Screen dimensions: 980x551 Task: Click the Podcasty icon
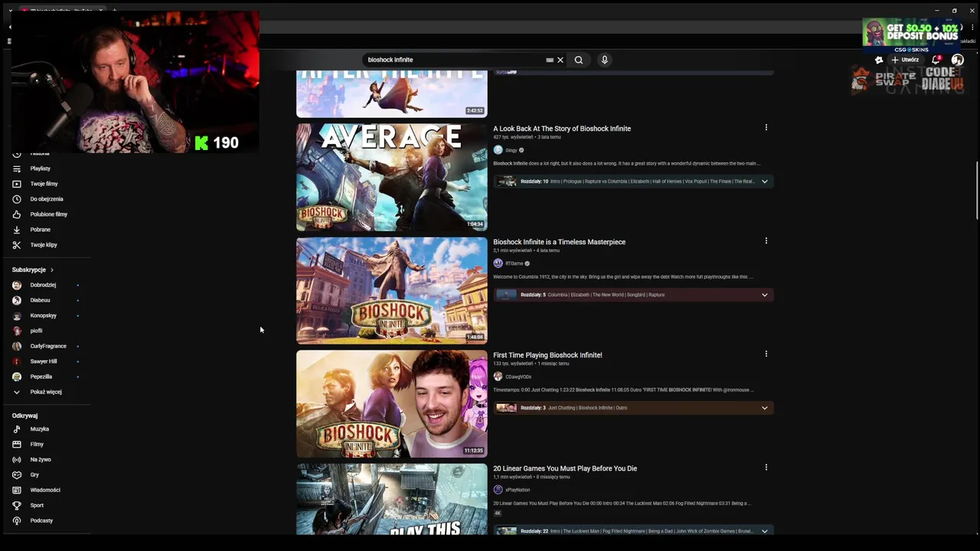[x=17, y=521]
